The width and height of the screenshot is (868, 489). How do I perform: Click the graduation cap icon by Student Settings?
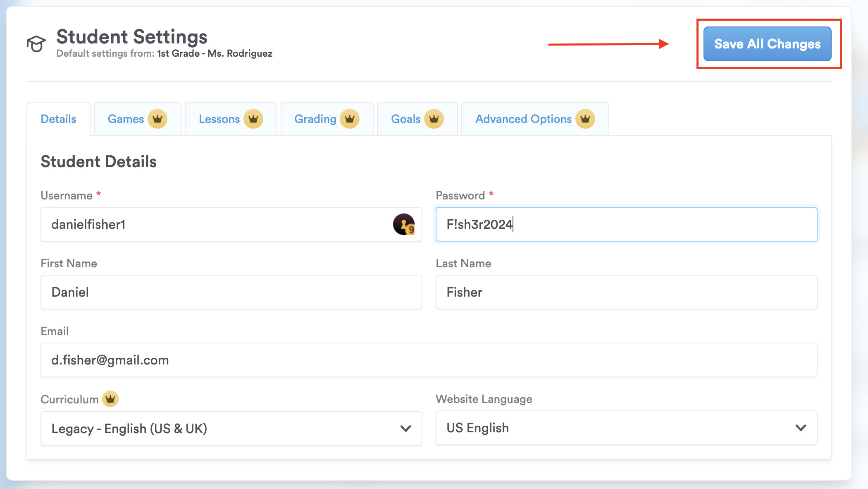36,43
